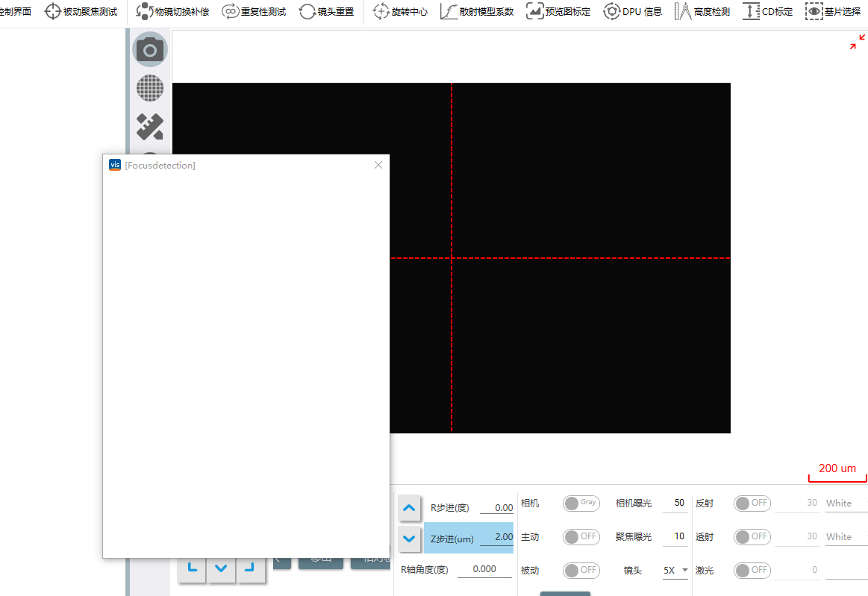Open the passive focus test (被动聚焦测试)

tap(81, 11)
